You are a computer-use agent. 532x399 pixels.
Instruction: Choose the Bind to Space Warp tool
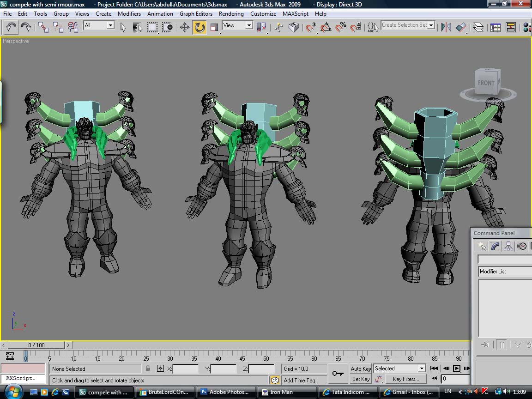(x=73, y=27)
